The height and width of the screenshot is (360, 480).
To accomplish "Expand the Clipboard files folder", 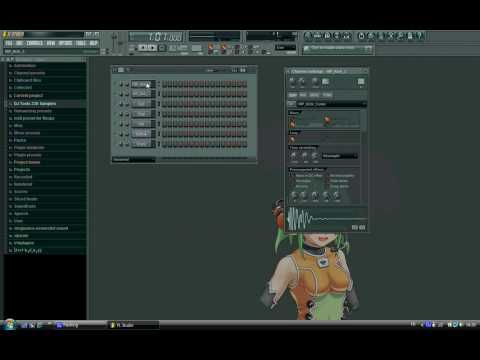I will 27,80.
